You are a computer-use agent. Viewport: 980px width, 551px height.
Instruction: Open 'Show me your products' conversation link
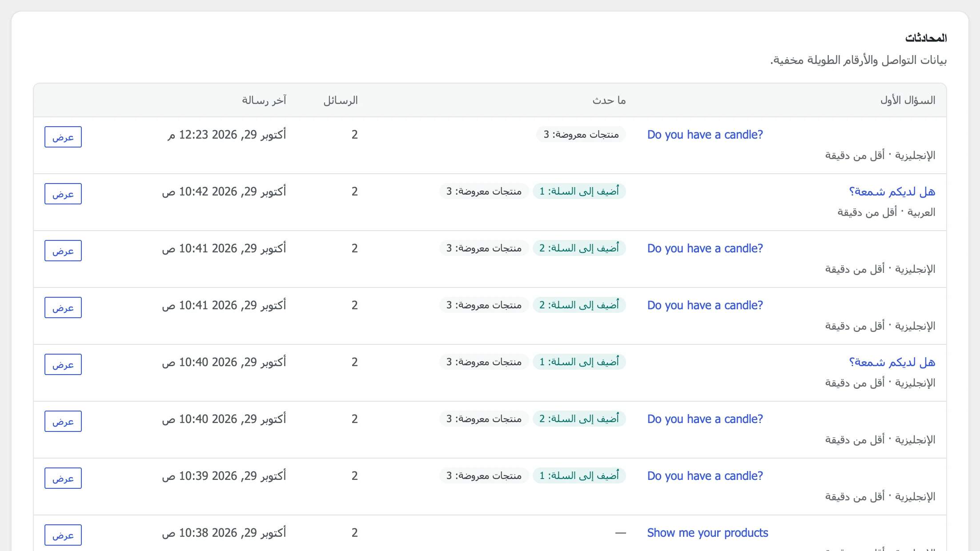(x=708, y=533)
